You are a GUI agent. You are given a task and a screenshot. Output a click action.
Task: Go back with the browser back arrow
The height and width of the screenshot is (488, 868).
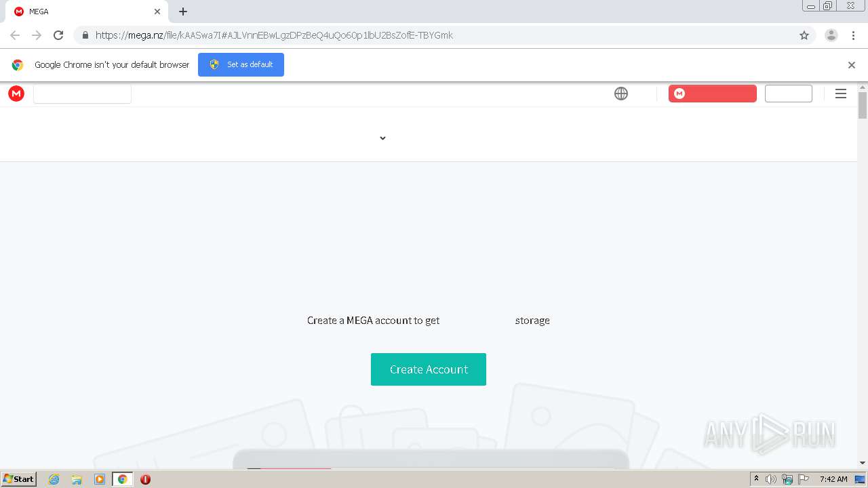click(15, 35)
